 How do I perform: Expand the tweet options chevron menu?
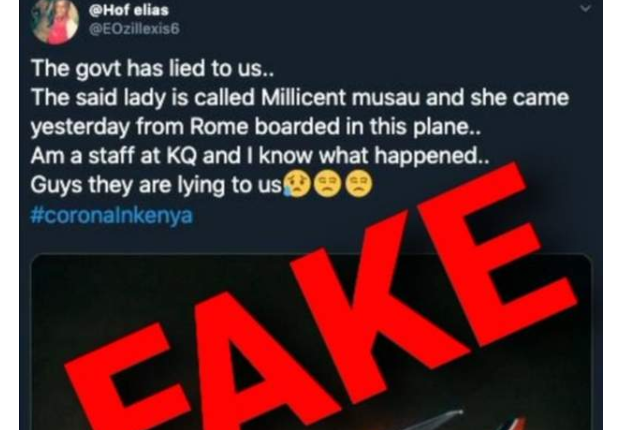click(586, 8)
